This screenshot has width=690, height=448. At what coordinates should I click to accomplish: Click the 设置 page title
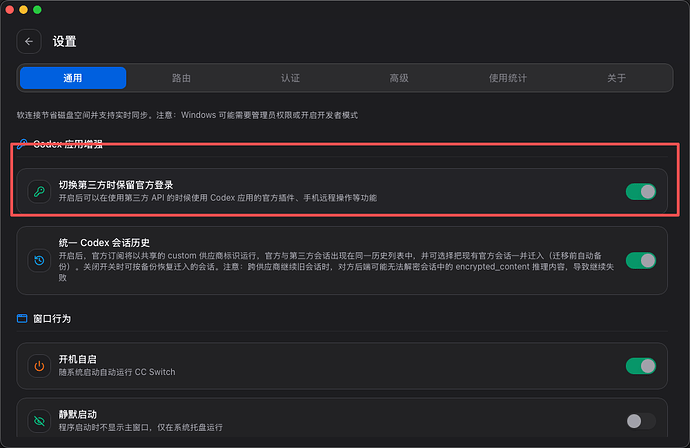point(65,41)
